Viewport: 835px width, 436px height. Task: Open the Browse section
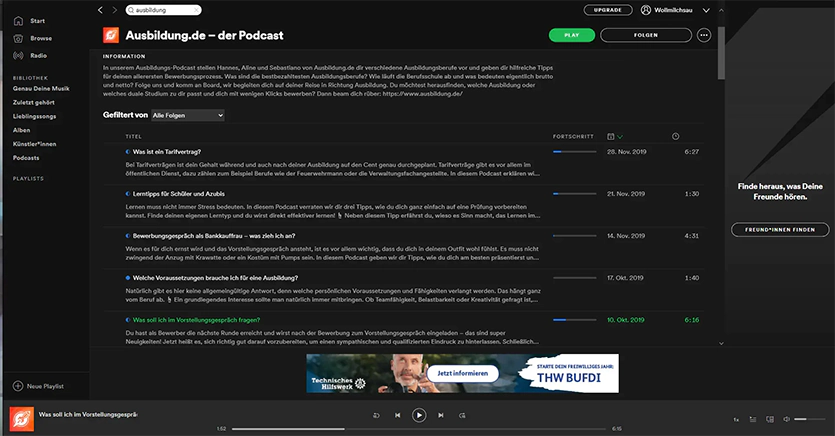point(32,38)
